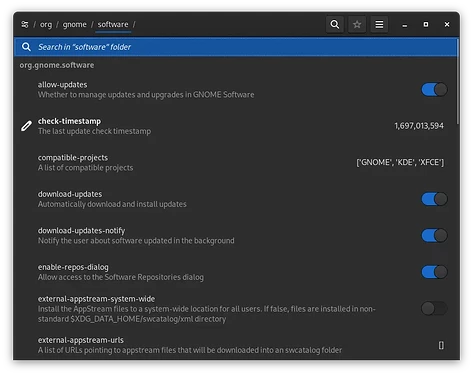Select the external-appstream-system-wide key name
Image resolution: width=472 pixels, height=375 pixels.
(x=96, y=299)
